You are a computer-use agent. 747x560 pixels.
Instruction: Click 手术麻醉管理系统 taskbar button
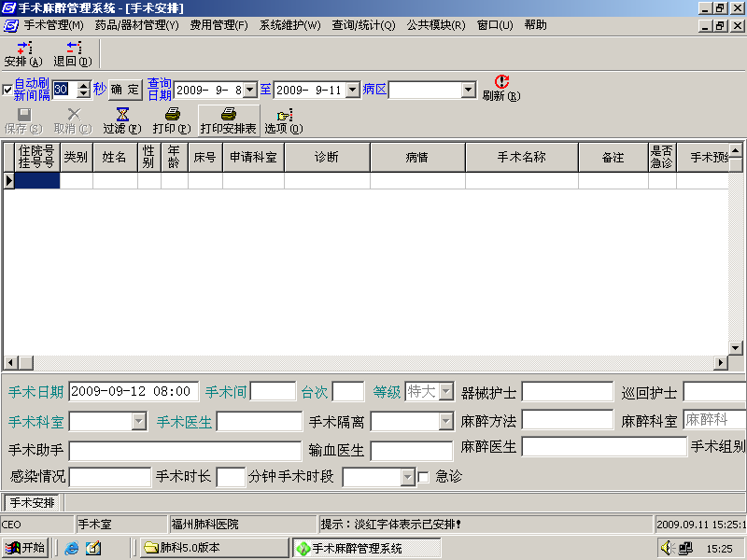pos(366,548)
